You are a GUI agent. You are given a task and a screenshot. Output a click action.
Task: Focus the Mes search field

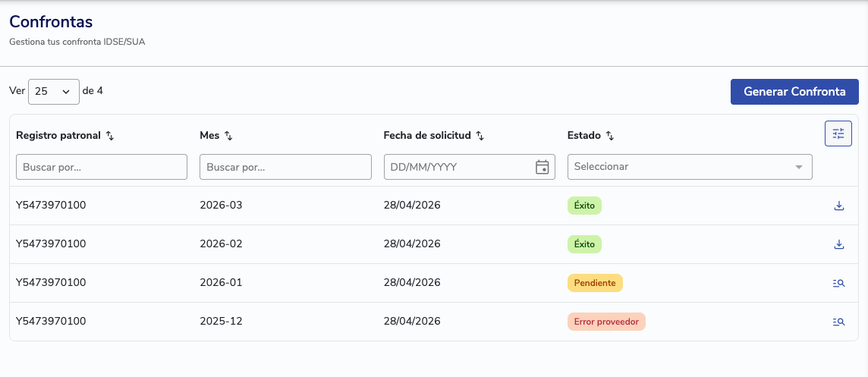tap(285, 167)
